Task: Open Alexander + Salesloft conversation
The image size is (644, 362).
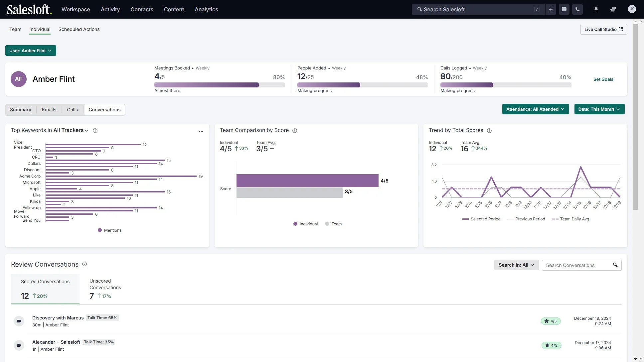Action: [56, 342]
